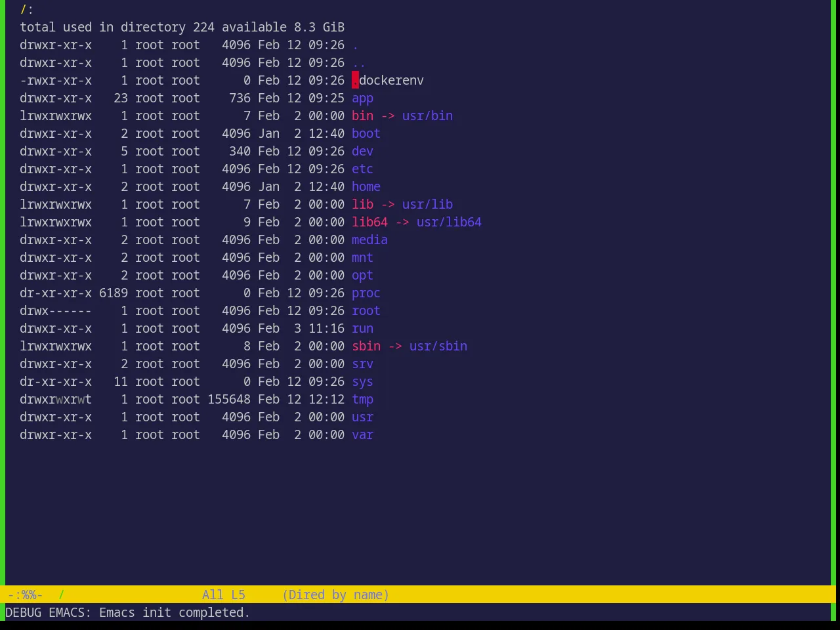
Task: Click the mode line status '-:%%-'
Action: point(25,595)
